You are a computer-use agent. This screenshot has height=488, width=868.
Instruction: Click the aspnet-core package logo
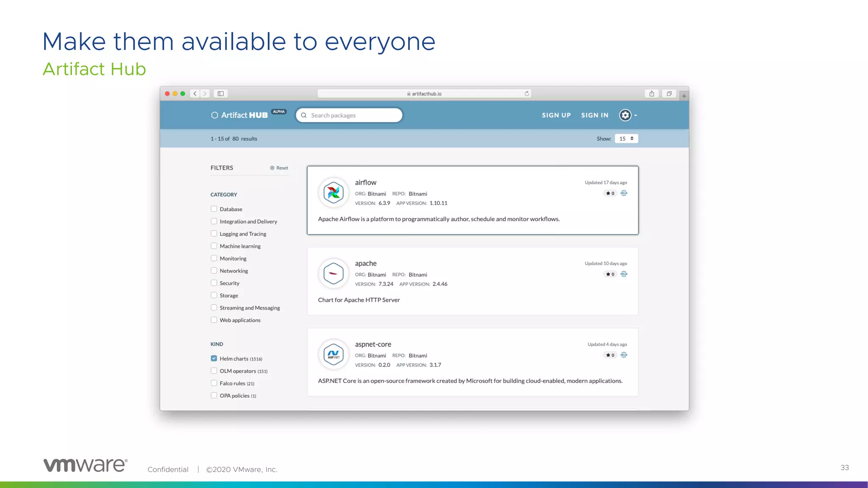point(334,355)
